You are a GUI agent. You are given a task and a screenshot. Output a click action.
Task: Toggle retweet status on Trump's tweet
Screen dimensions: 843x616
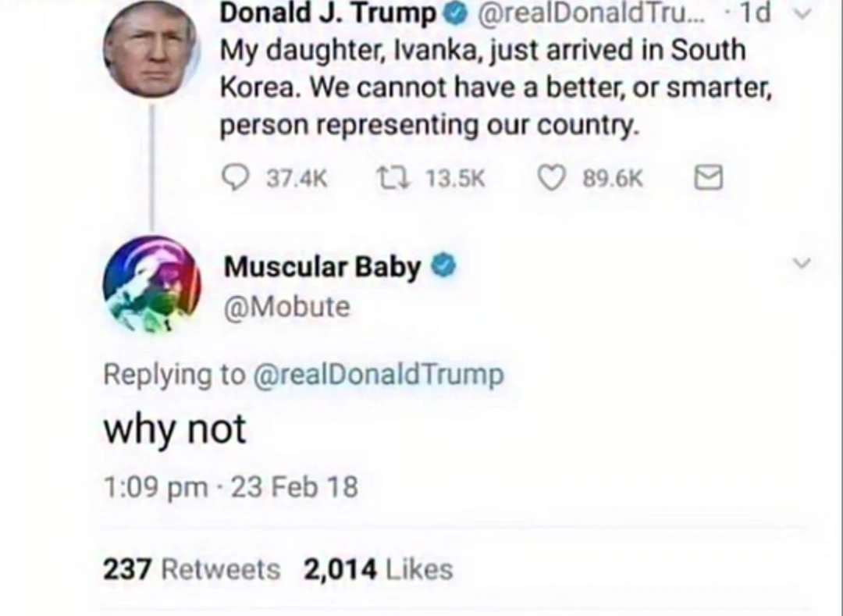(394, 178)
